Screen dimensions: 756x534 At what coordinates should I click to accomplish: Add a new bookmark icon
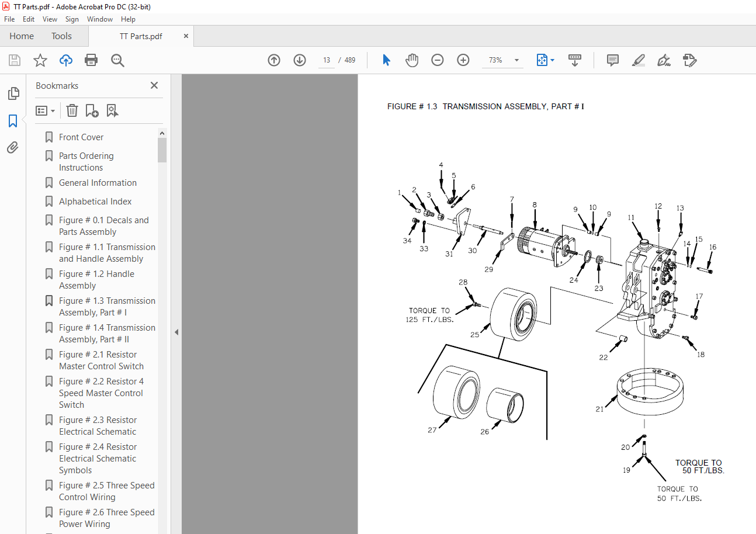[92, 110]
